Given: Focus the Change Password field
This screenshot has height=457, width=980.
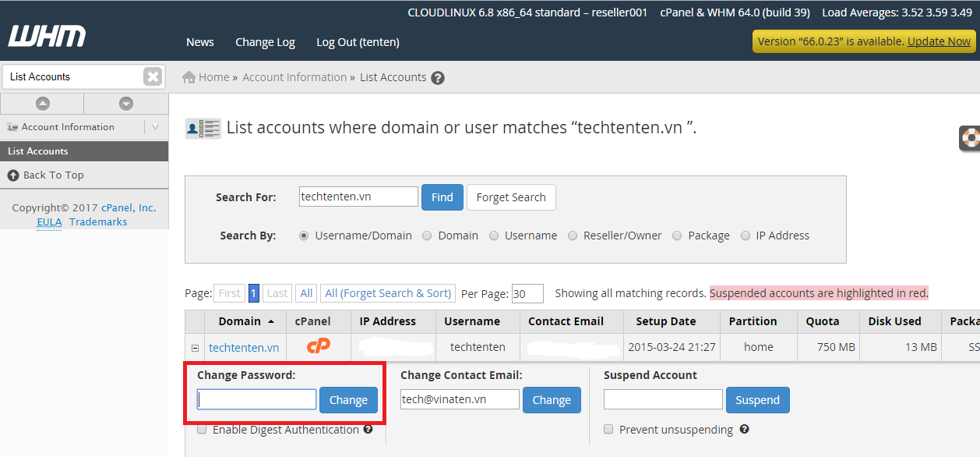Looking at the screenshot, I should (257, 400).
